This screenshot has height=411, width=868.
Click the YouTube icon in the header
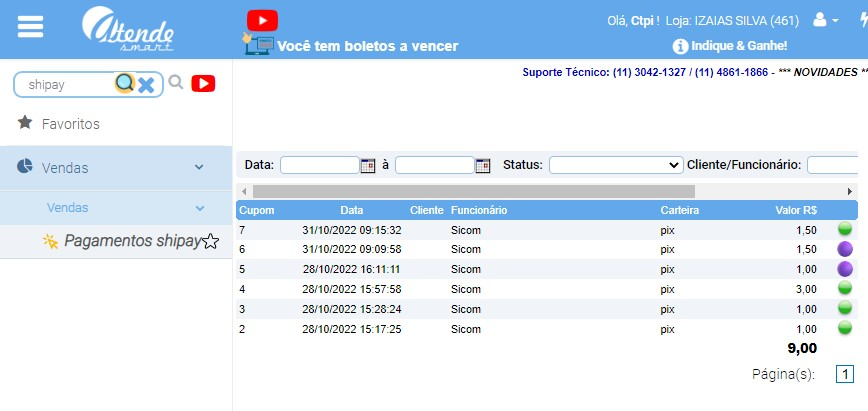click(262, 20)
